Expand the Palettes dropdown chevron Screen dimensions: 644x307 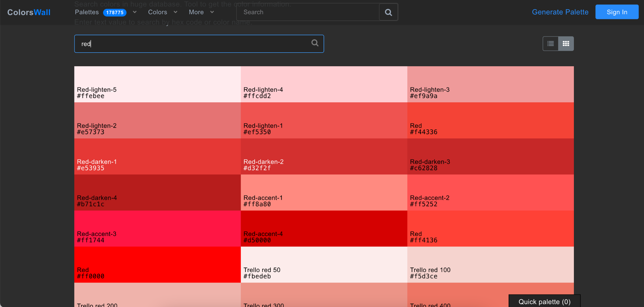[135, 12]
